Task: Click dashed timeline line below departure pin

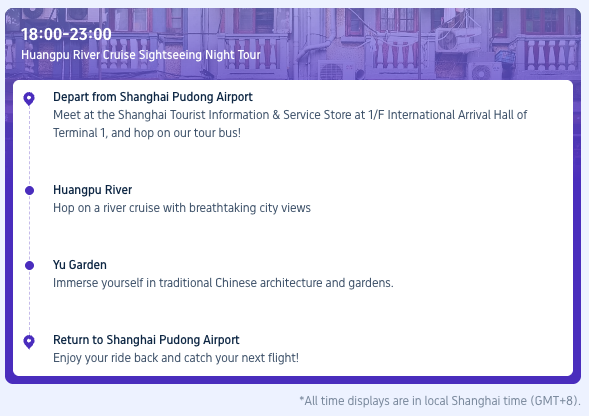Action: click(29, 146)
